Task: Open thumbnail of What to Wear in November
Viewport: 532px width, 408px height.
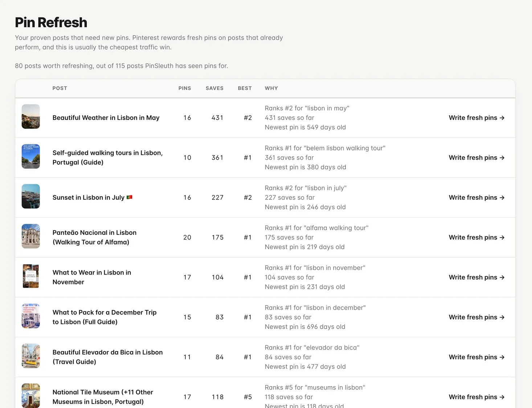Action: point(31,276)
